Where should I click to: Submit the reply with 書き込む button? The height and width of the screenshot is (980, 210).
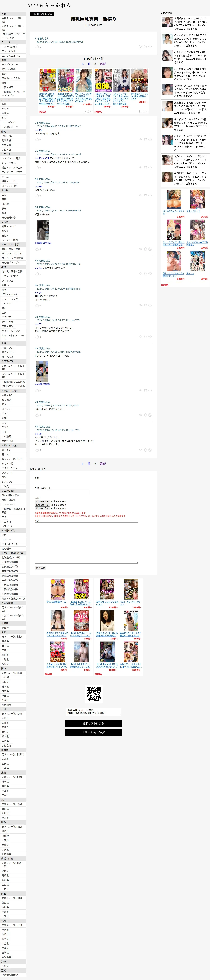click(40, 568)
